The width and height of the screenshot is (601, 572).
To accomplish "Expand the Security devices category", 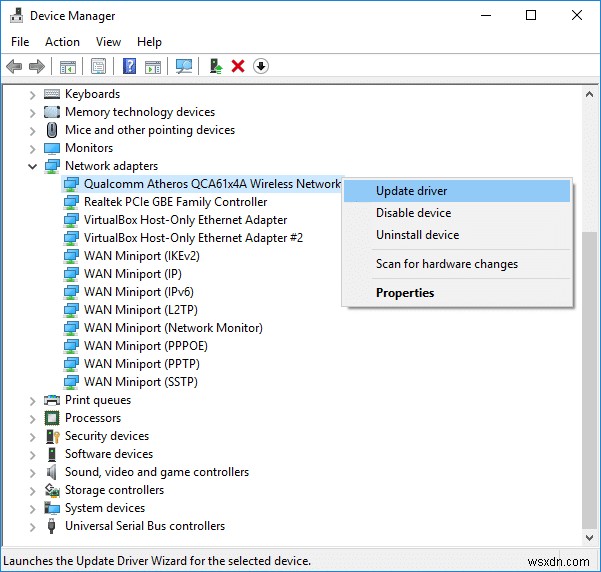I will [33, 437].
